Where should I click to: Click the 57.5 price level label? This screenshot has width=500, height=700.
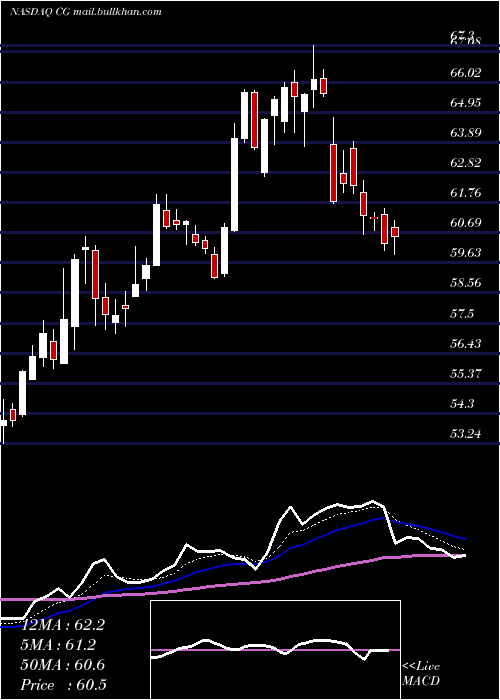(462, 314)
